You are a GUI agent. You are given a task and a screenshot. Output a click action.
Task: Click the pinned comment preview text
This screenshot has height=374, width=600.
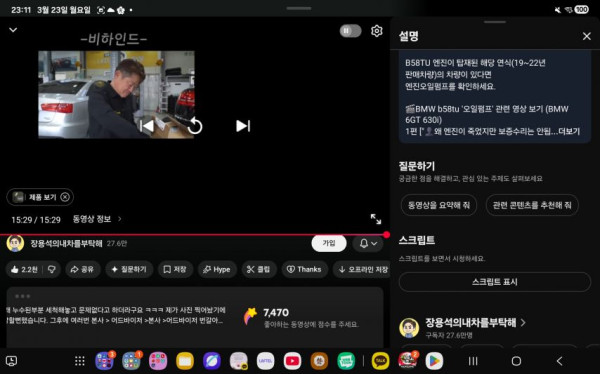pos(117,315)
